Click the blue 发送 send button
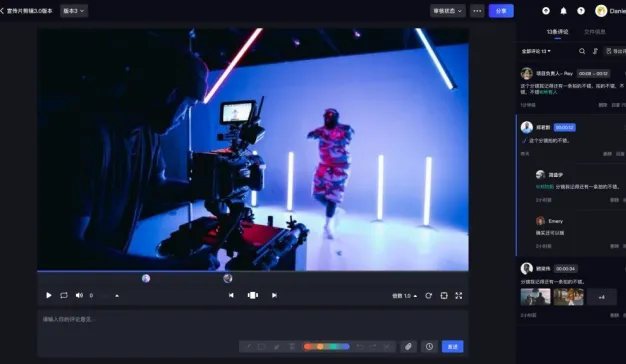This screenshot has width=626, height=364. click(x=452, y=346)
